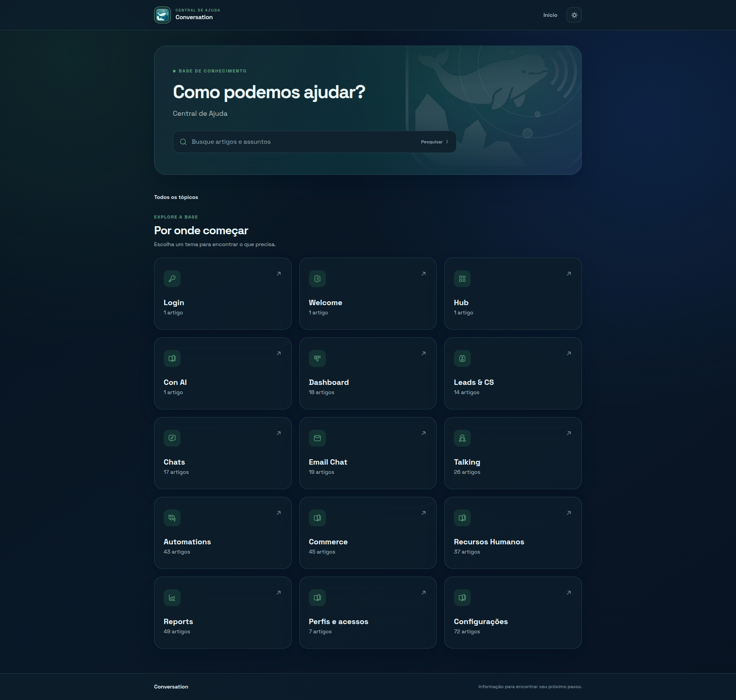This screenshot has width=736, height=700.
Task: Click the 'Conversation' header title text
Action: point(194,17)
